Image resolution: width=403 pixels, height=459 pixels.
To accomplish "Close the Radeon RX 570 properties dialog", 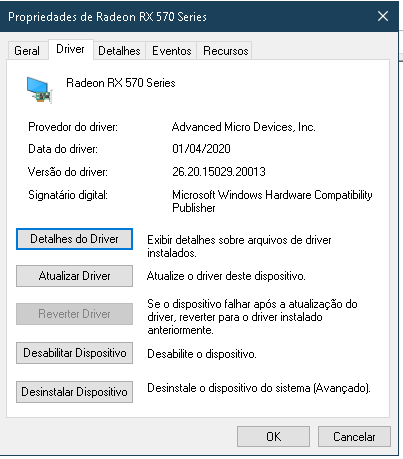I will [x=383, y=16].
